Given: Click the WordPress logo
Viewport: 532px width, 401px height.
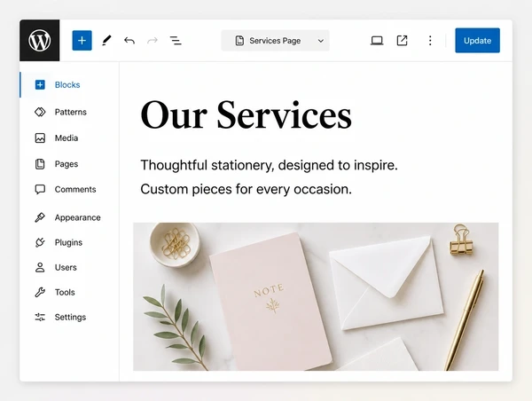Looking at the screenshot, I should tap(40, 41).
